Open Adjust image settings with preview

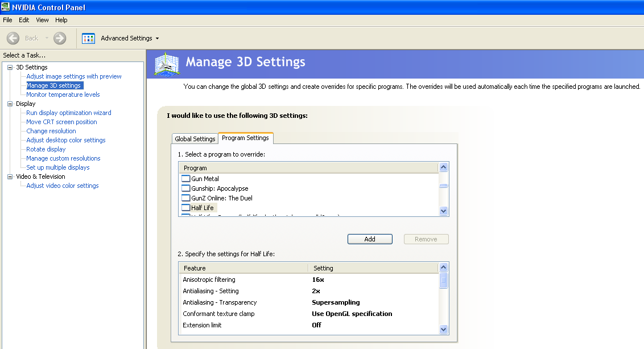click(x=74, y=76)
